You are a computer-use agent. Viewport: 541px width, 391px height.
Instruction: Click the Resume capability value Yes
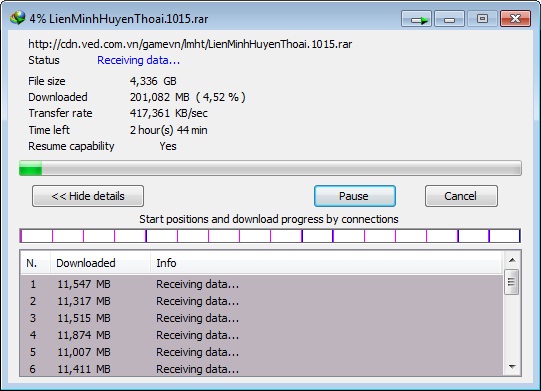(x=168, y=146)
